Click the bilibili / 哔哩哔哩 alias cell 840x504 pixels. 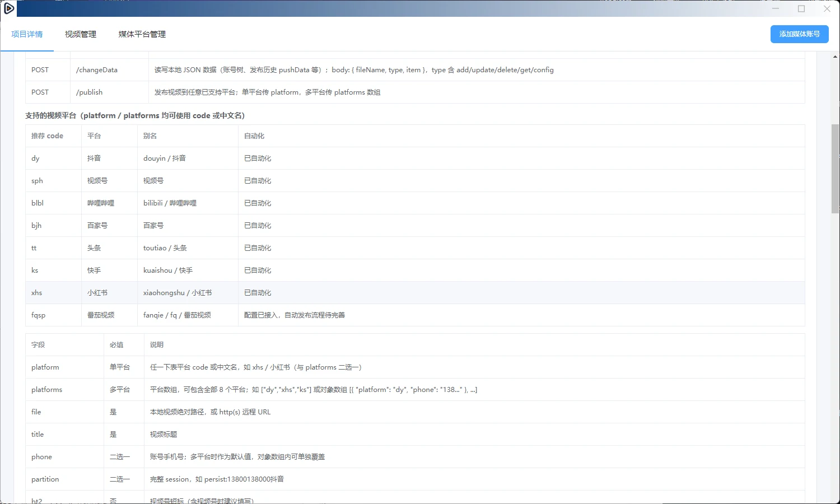tap(188, 203)
